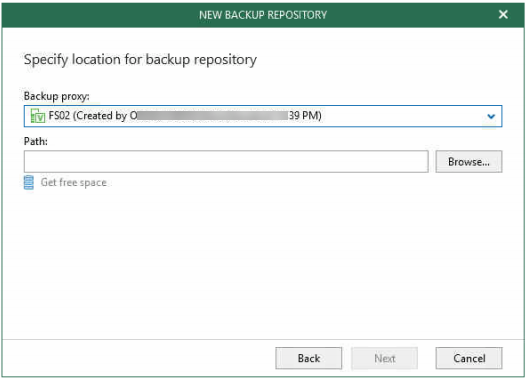Go to the previous step with Back
Screen dimensions: 526x378
click(x=309, y=358)
